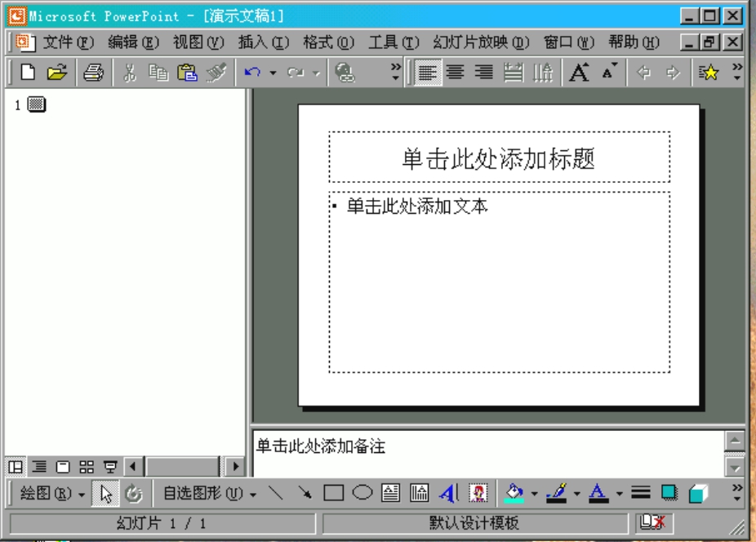
Task: Click notes pane scroll up arrow
Action: click(x=735, y=440)
